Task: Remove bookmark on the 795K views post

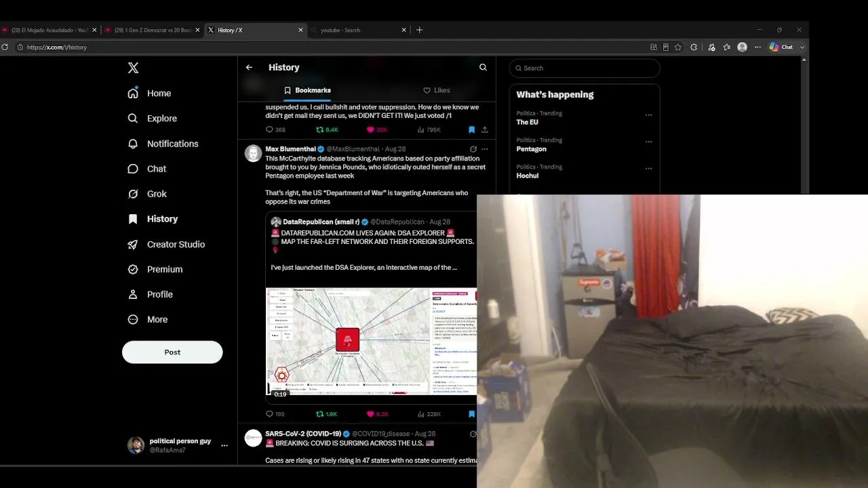Action: [x=471, y=129]
